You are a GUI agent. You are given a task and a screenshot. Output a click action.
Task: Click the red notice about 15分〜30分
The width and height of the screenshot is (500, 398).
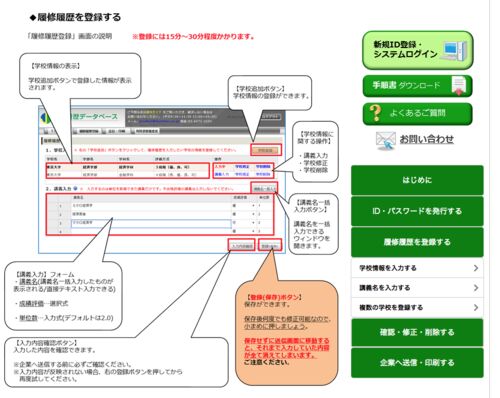point(193,37)
